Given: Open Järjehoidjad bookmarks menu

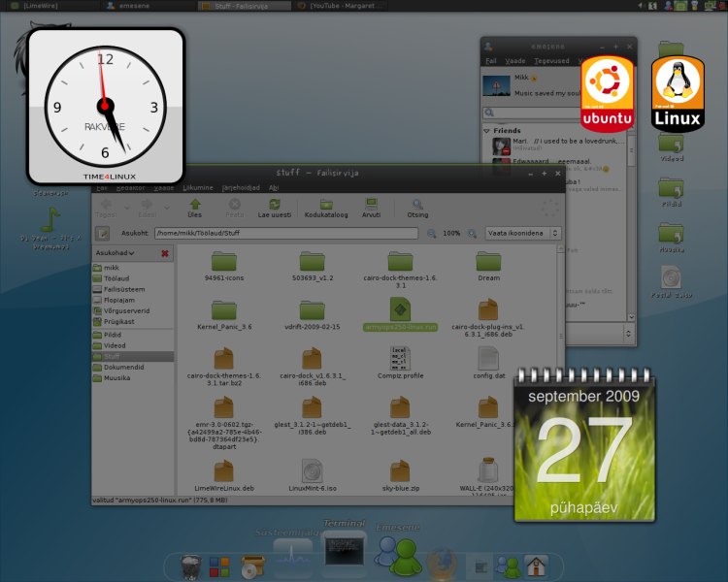Looking at the screenshot, I should (241, 187).
